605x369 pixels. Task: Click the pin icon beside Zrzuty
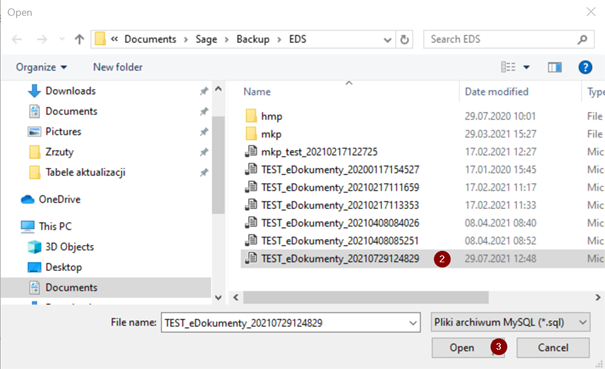pos(204,152)
